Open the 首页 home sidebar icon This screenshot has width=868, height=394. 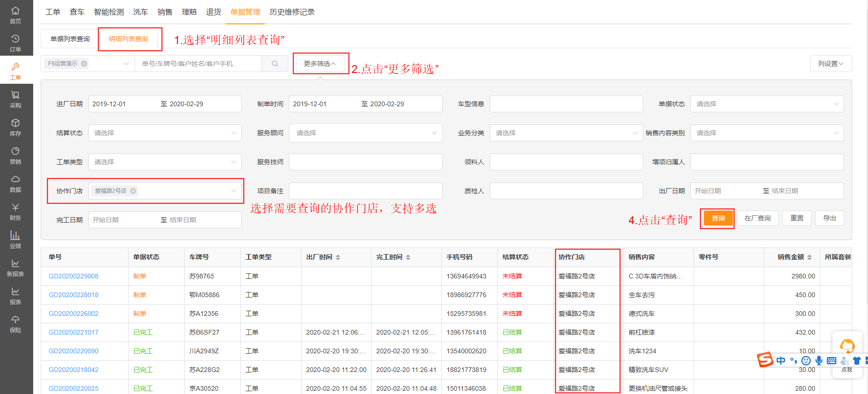click(15, 11)
